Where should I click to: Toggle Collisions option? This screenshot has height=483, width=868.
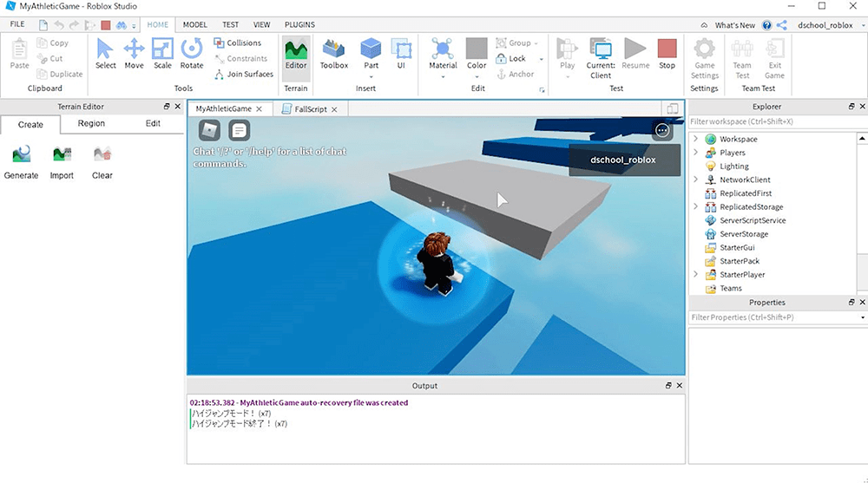pos(238,42)
